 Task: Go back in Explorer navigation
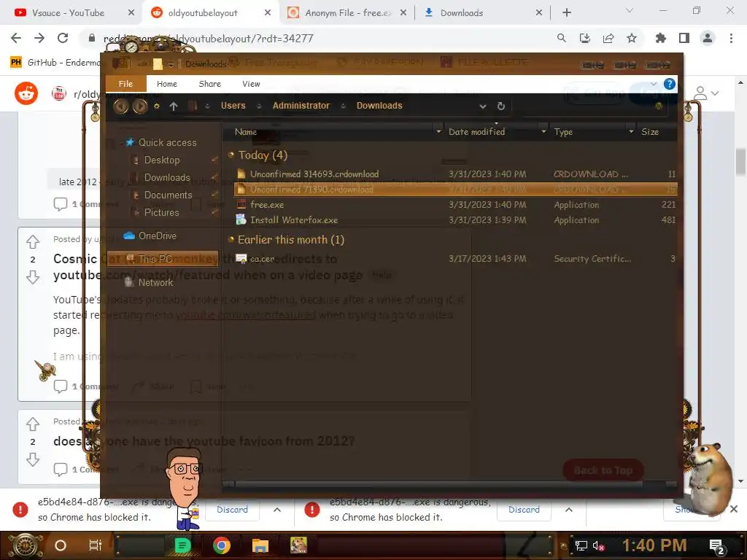click(120, 106)
